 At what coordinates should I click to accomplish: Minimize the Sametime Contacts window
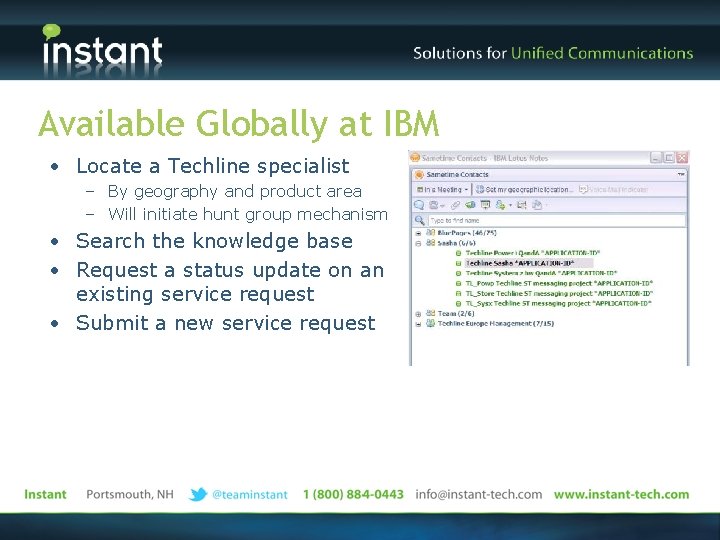pyautogui.click(x=656, y=158)
